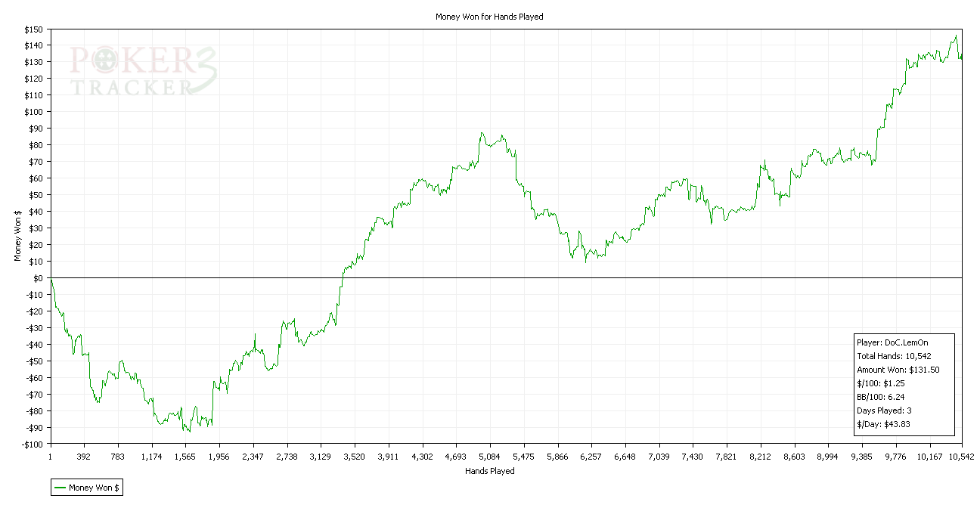
Task: Select the 10,542 tick label on the hands axis
Action: [x=961, y=457]
